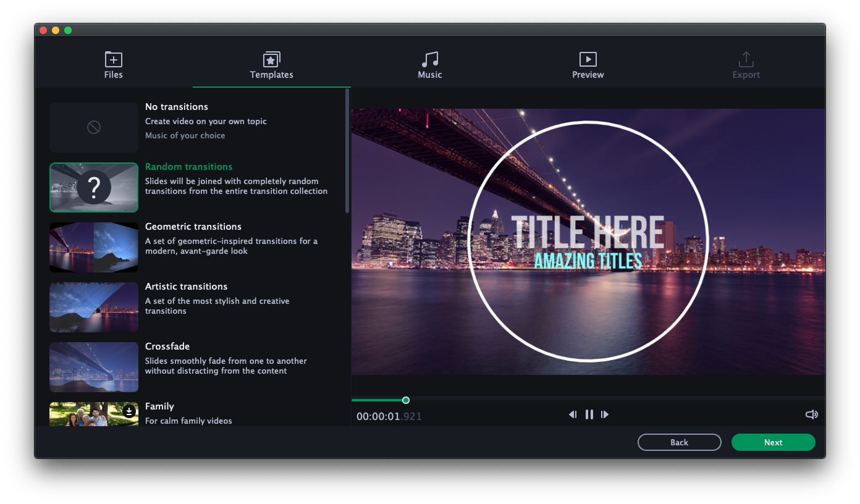Select the Geometric transitions template

click(x=93, y=247)
